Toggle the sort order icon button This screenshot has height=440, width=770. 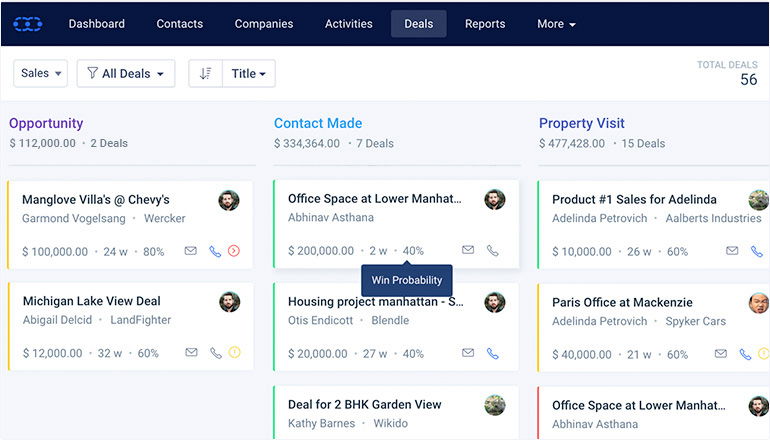click(x=205, y=74)
